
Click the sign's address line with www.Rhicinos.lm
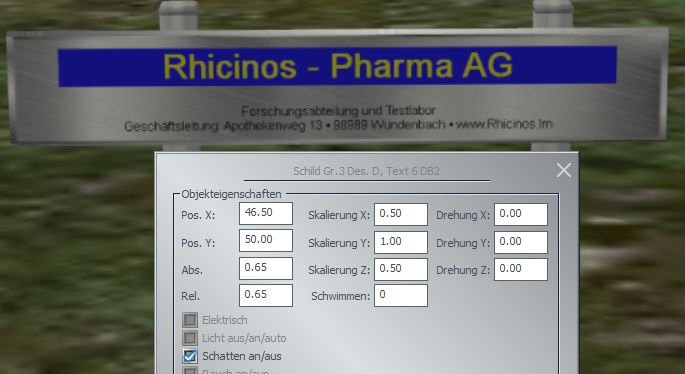coord(339,125)
